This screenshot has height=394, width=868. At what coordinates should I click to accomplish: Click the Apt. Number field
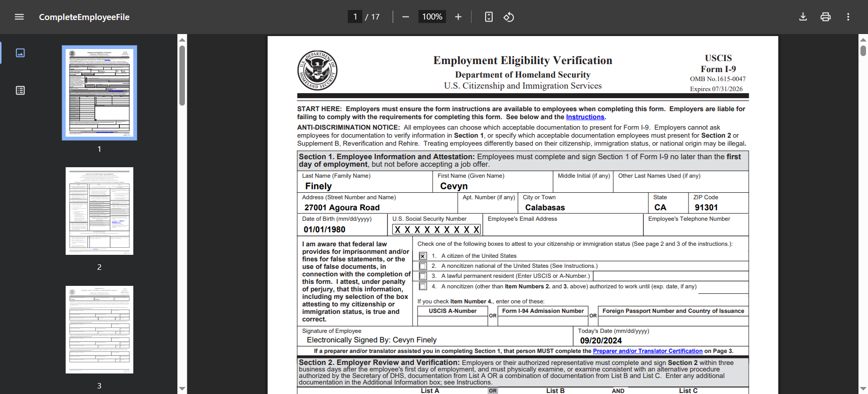tap(488, 207)
